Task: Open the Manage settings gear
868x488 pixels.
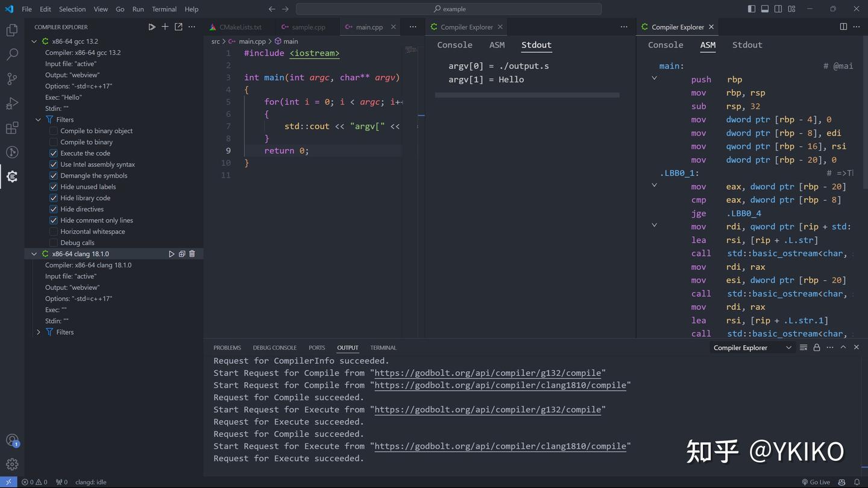Action: [x=12, y=465]
